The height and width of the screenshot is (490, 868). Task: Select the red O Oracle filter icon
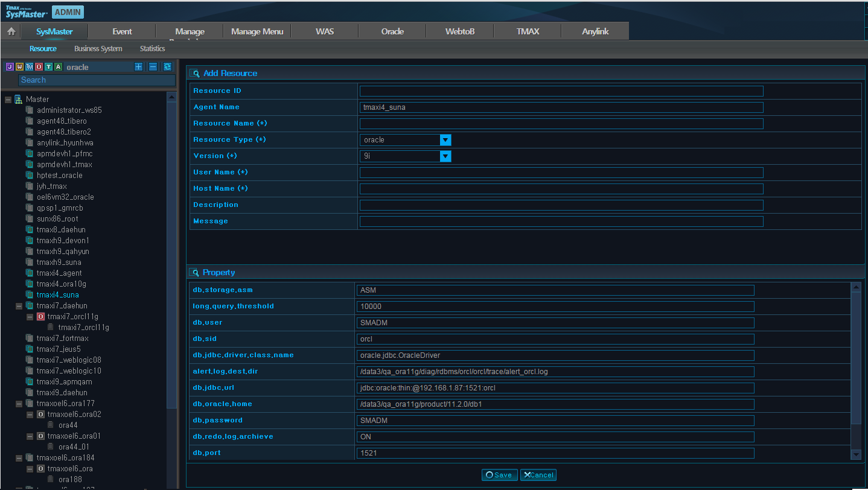(x=39, y=67)
